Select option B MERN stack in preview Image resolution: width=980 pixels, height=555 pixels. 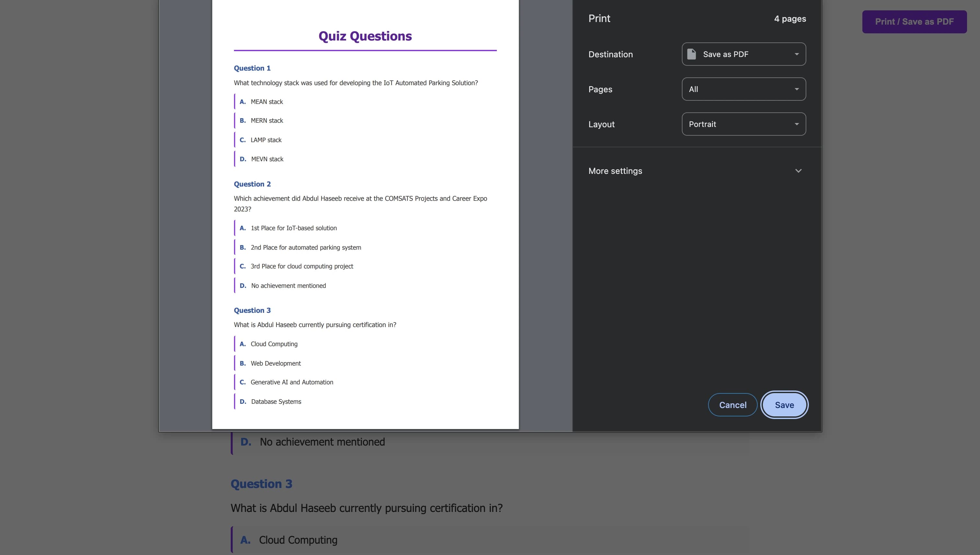point(267,120)
